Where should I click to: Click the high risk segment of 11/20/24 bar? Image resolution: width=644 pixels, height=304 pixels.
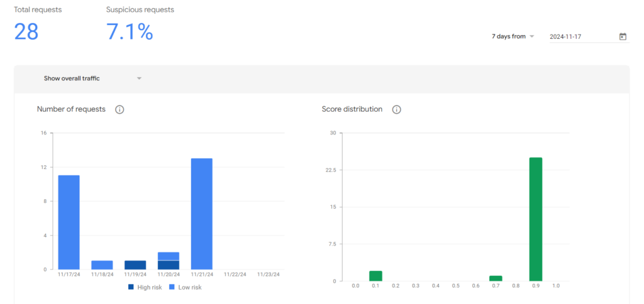pos(169,265)
